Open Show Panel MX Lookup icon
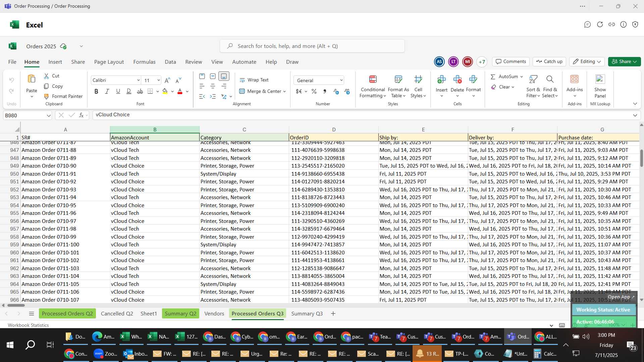Viewport: 644px width, 362px height. [x=600, y=79]
